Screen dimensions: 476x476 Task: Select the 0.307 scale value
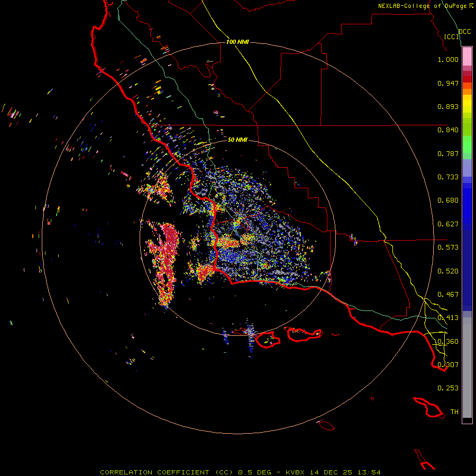click(448, 365)
